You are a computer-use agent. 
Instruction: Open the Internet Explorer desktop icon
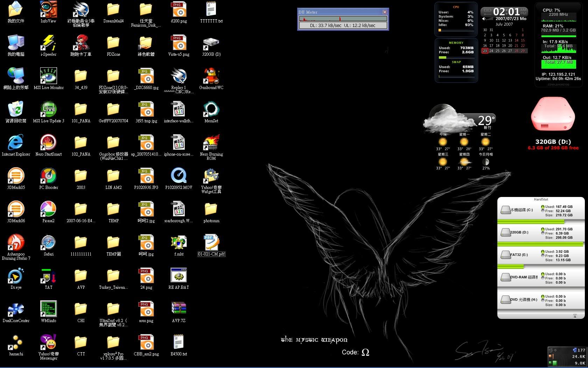click(16, 143)
